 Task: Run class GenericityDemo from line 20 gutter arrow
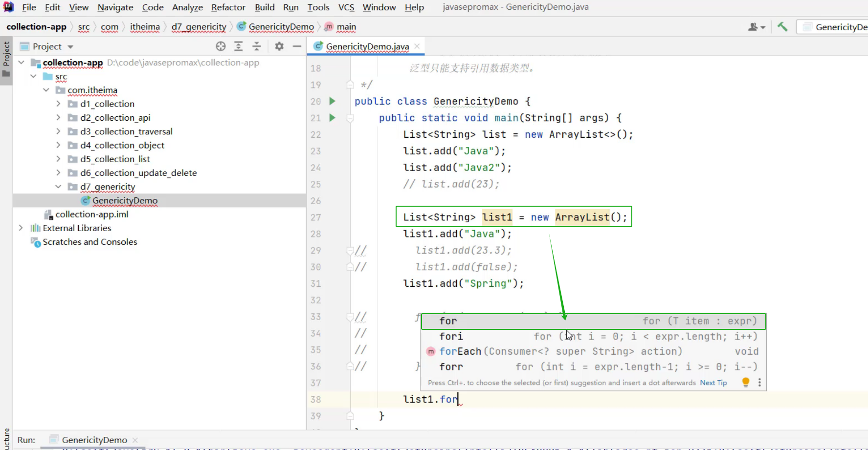[333, 101]
